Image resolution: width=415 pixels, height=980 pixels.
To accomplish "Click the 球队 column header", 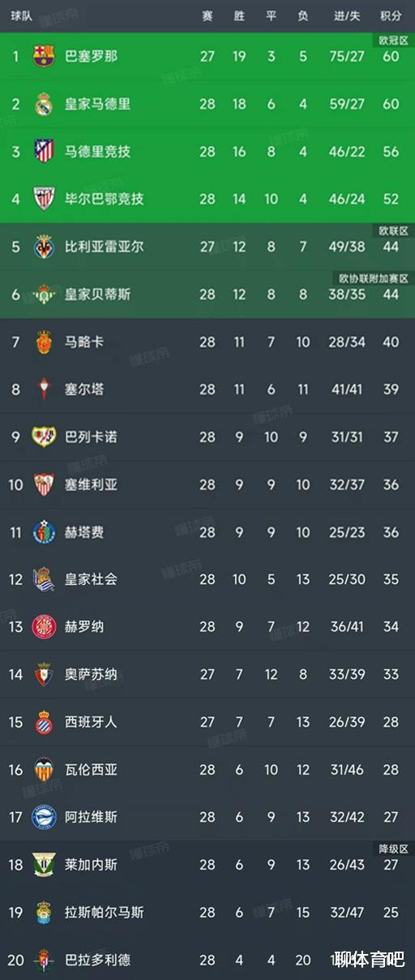I will click(x=21, y=16).
